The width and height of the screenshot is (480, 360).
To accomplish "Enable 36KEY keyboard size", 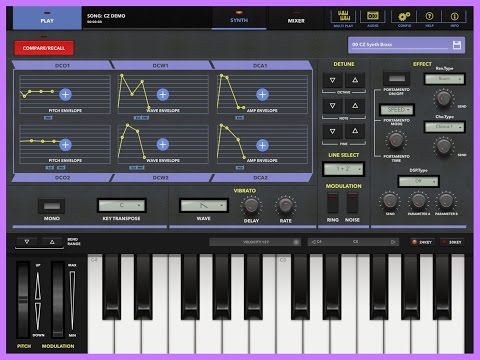I will (x=452, y=242).
